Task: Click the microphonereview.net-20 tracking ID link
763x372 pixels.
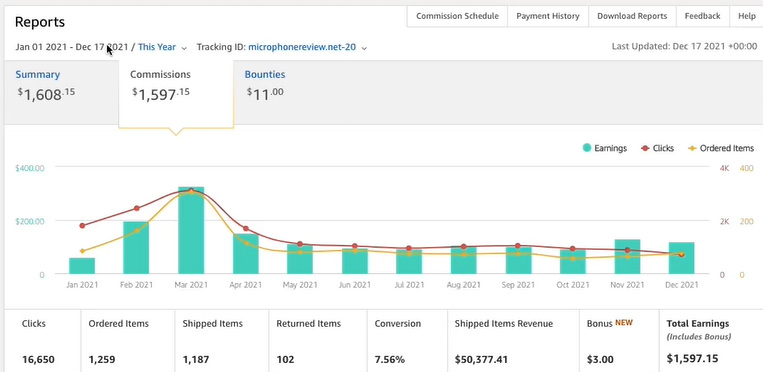Action: (302, 47)
